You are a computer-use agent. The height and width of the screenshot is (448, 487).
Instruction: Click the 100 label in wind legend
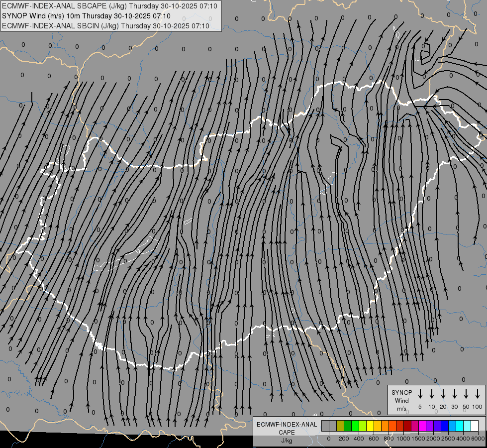coord(478,407)
